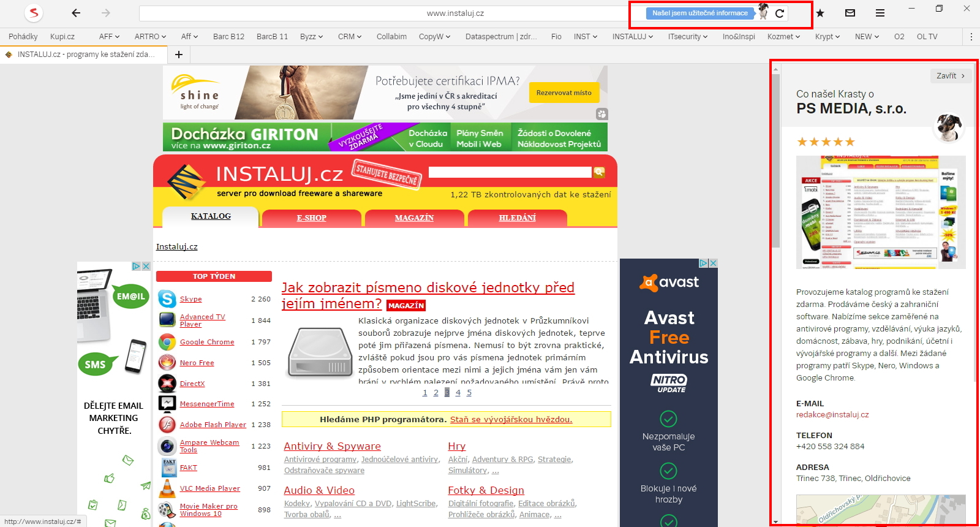The image size is (980, 527).
Task: Click the MessengerTime icon
Action: click(x=167, y=403)
